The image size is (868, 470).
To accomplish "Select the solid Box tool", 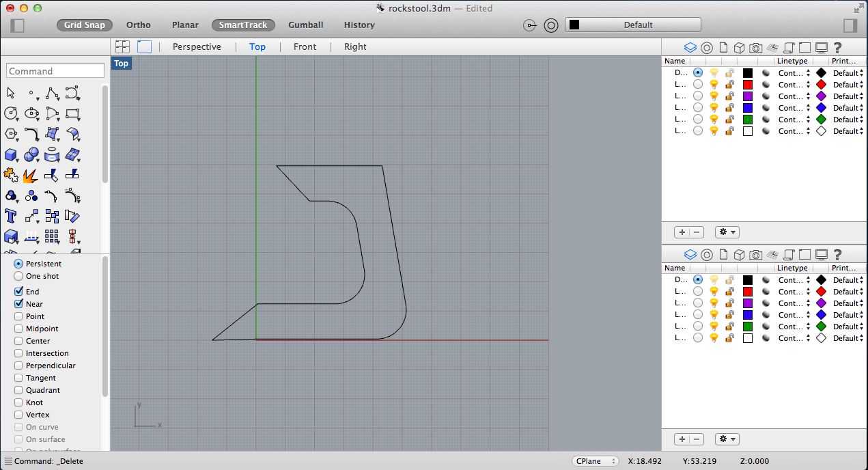I will (x=11, y=154).
